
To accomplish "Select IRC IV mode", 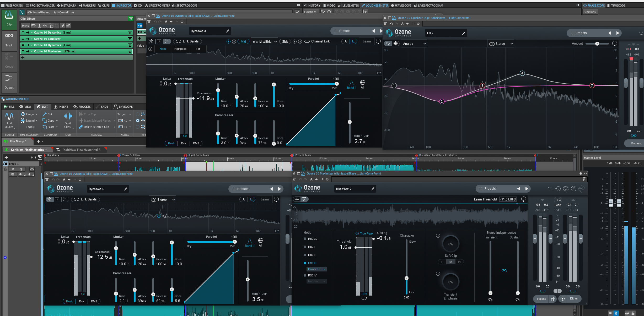I will pyautogui.click(x=310, y=275).
